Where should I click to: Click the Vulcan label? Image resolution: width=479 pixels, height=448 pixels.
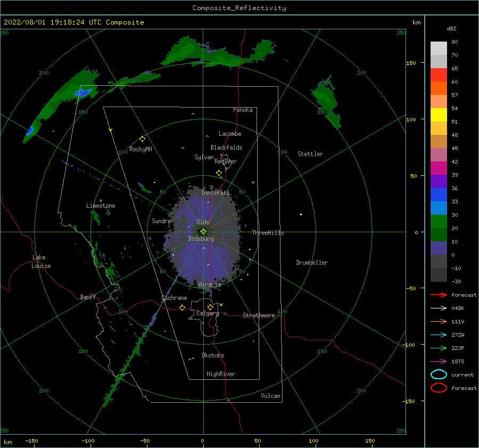pos(271,396)
